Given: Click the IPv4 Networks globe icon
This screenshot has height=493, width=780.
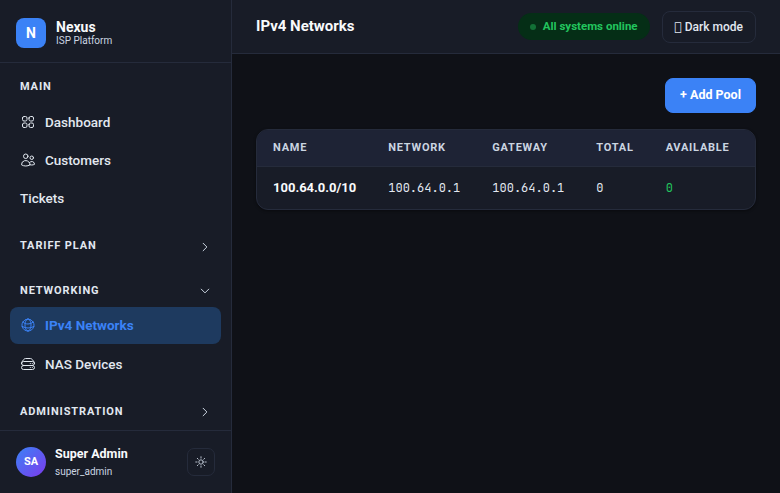Looking at the screenshot, I should click(28, 325).
